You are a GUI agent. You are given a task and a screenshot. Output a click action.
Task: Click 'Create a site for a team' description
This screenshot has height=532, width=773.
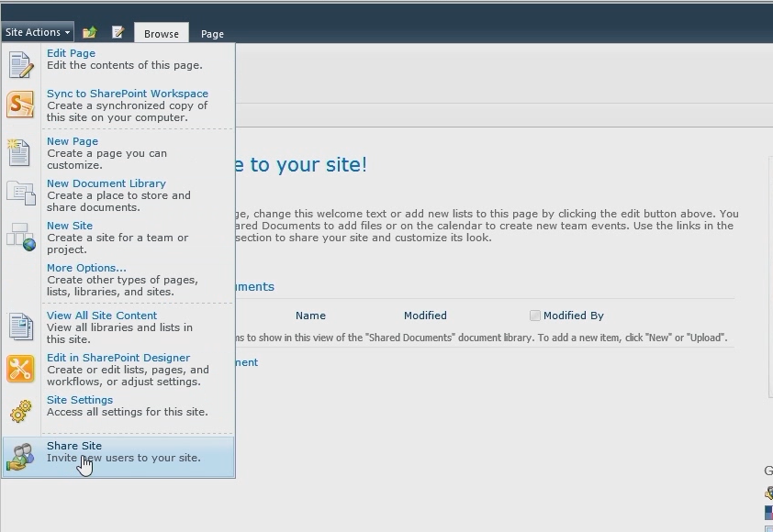[118, 243]
